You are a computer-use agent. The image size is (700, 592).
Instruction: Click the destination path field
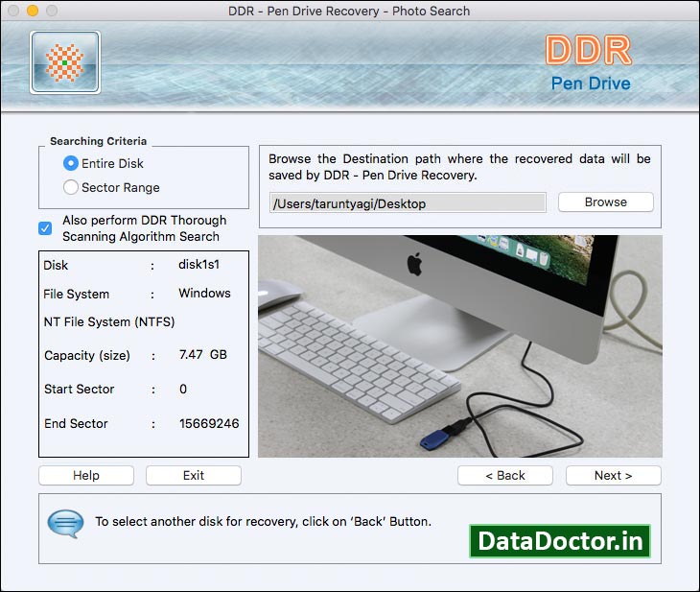tap(408, 203)
